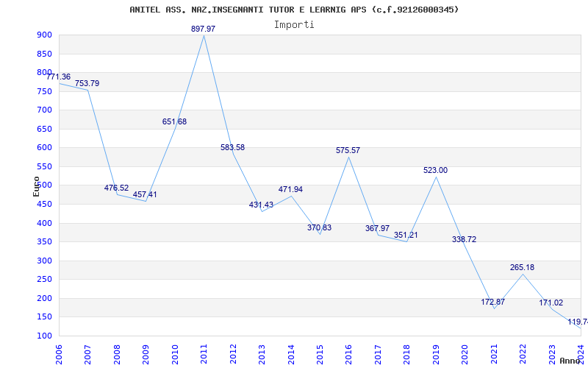Click the x-axis year 2013
This screenshot has width=588, height=368.
click(x=262, y=355)
